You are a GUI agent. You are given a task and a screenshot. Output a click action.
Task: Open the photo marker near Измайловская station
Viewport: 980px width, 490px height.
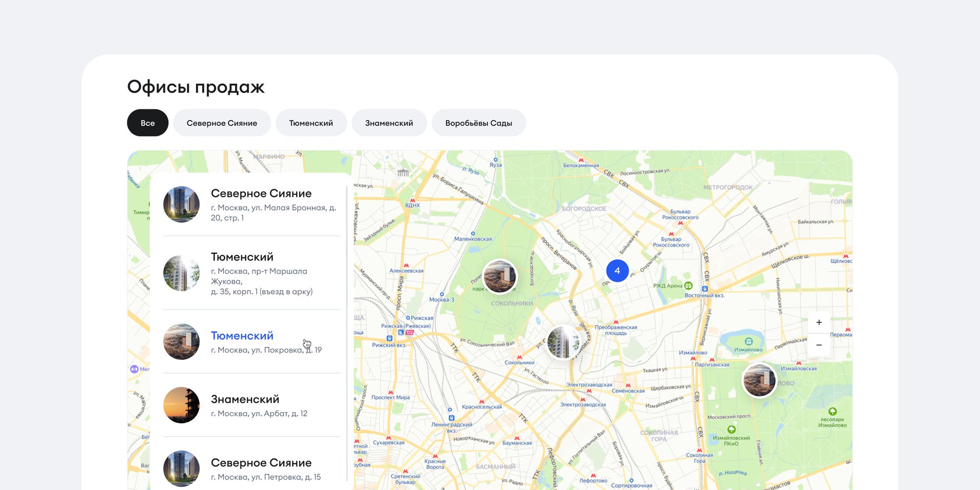[x=759, y=380]
